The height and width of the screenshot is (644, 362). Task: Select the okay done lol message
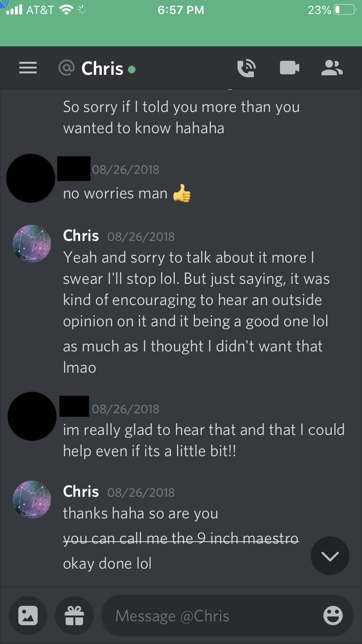(107, 563)
